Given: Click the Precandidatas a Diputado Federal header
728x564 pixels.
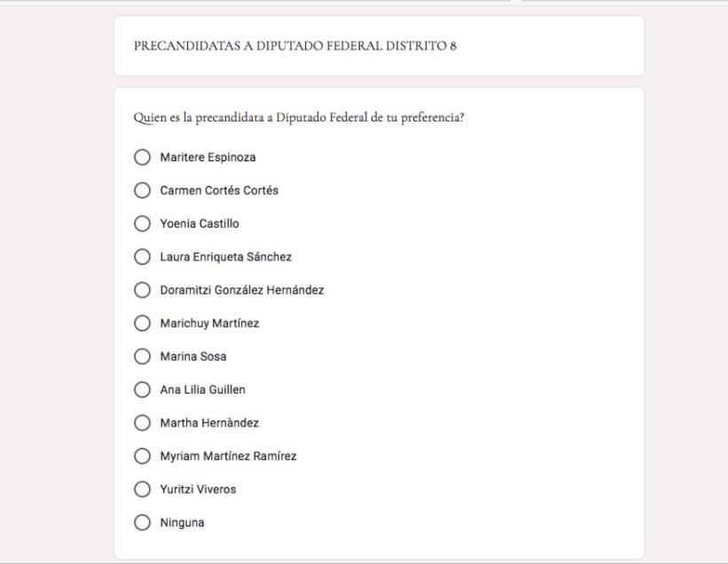Looking at the screenshot, I should click(x=295, y=45).
